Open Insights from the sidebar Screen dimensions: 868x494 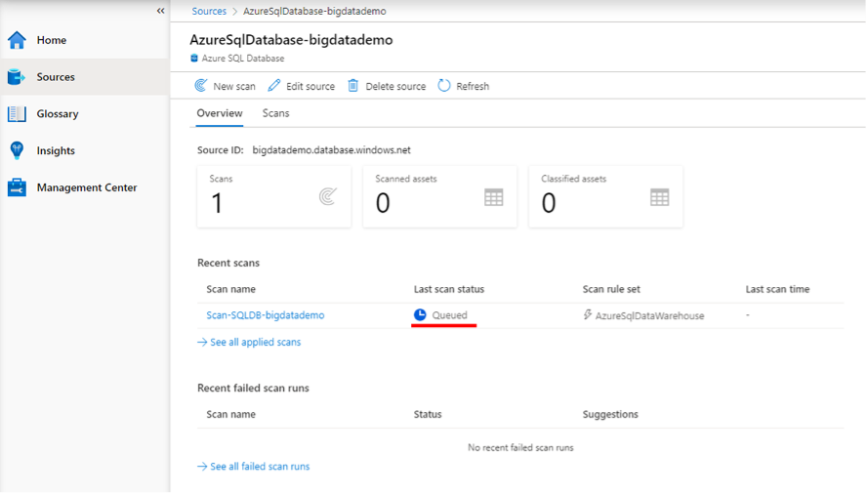click(56, 150)
